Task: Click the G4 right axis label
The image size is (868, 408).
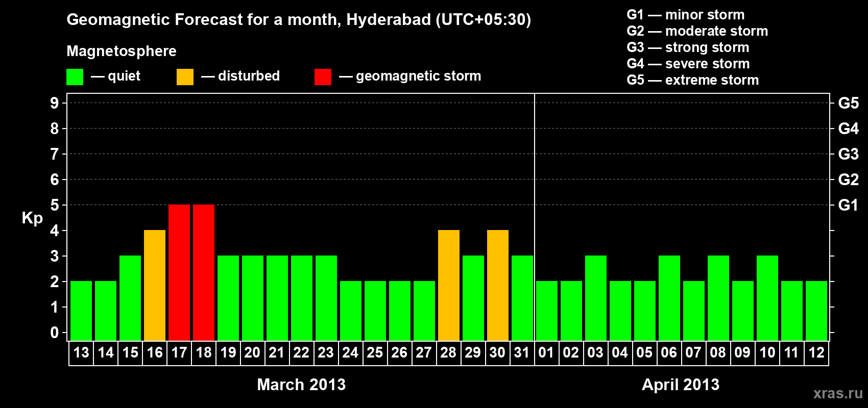Action: 849,129
